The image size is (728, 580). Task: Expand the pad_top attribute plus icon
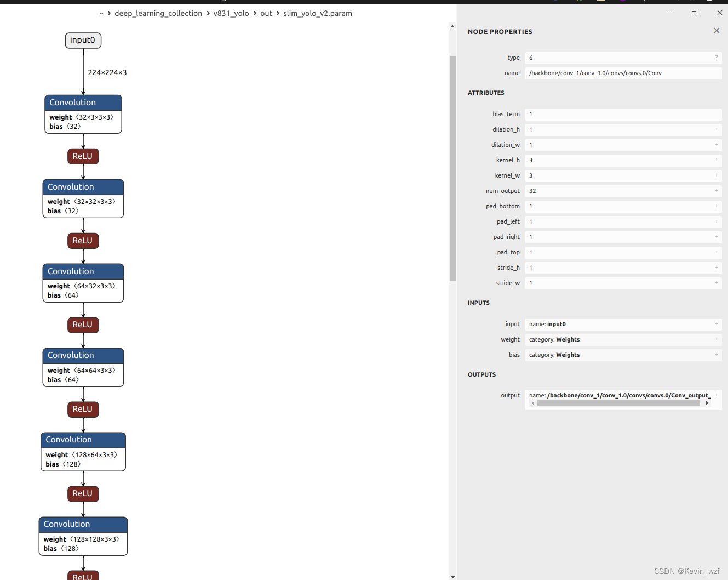coord(716,252)
